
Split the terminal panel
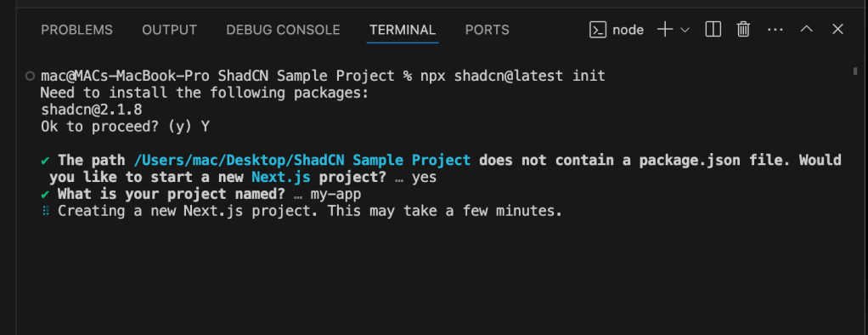click(x=713, y=30)
